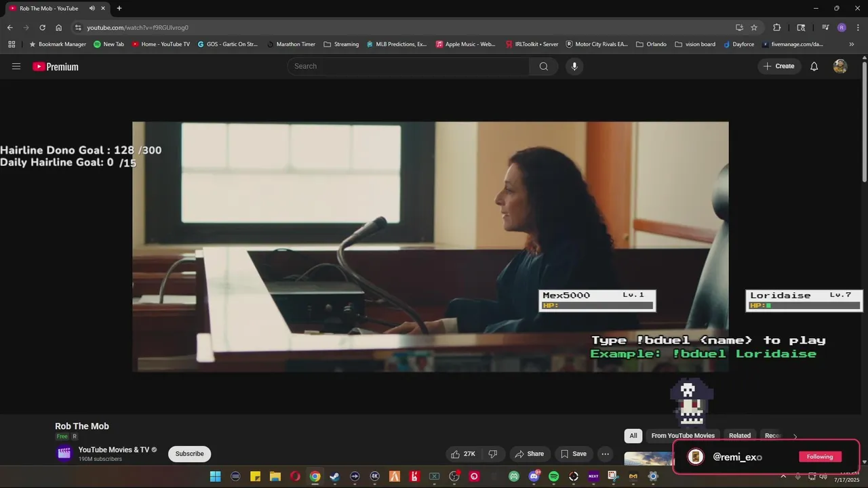Open Discord from the taskbar
The image size is (868, 488).
[534, 476]
